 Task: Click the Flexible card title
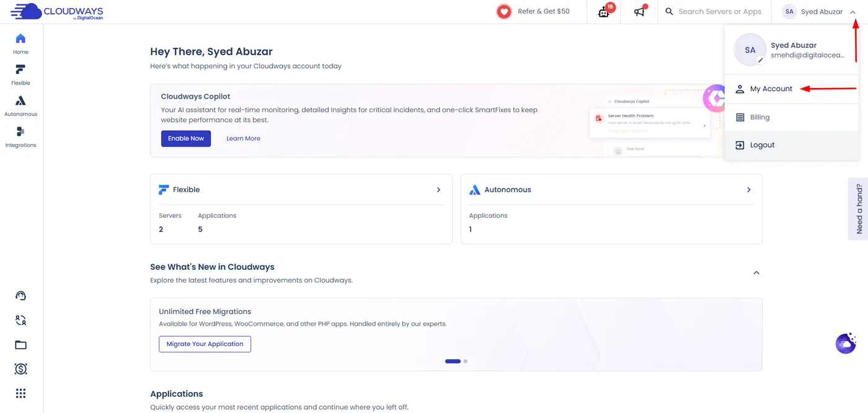(186, 190)
